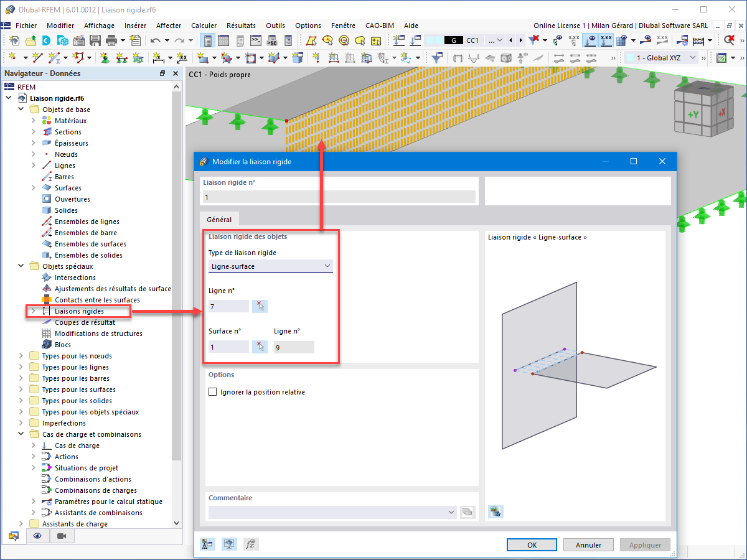The height and width of the screenshot is (560, 747).
Task: Click the table view icon in the toolbar
Action: tap(222, 39)
